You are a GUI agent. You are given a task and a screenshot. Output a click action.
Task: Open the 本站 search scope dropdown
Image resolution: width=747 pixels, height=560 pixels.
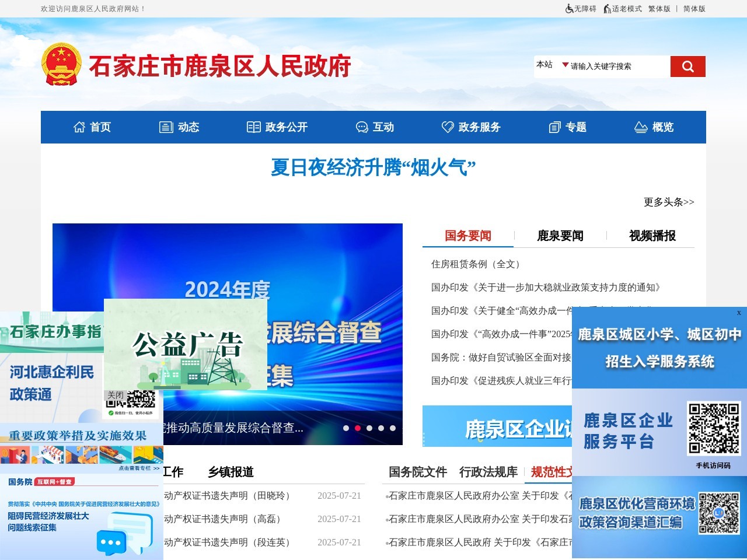pos(549,65)
